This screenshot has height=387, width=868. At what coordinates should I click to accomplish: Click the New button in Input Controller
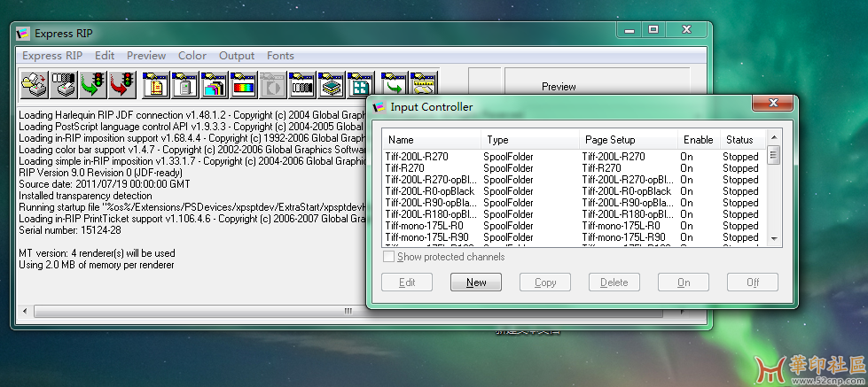click(x=476, y=282)
